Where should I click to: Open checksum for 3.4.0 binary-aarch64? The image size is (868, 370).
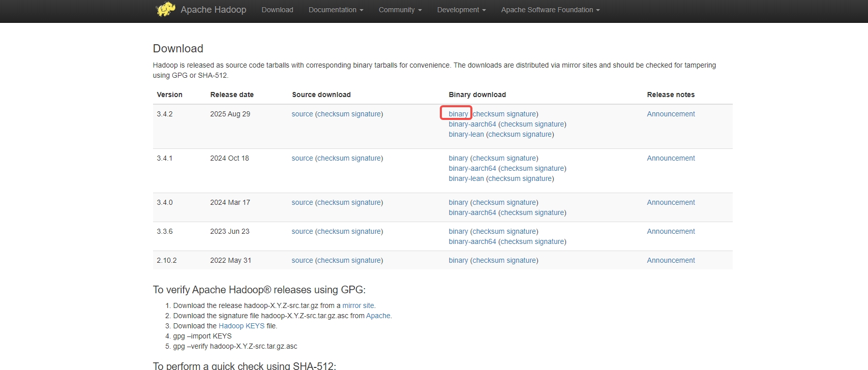click(x=517, y=212)
